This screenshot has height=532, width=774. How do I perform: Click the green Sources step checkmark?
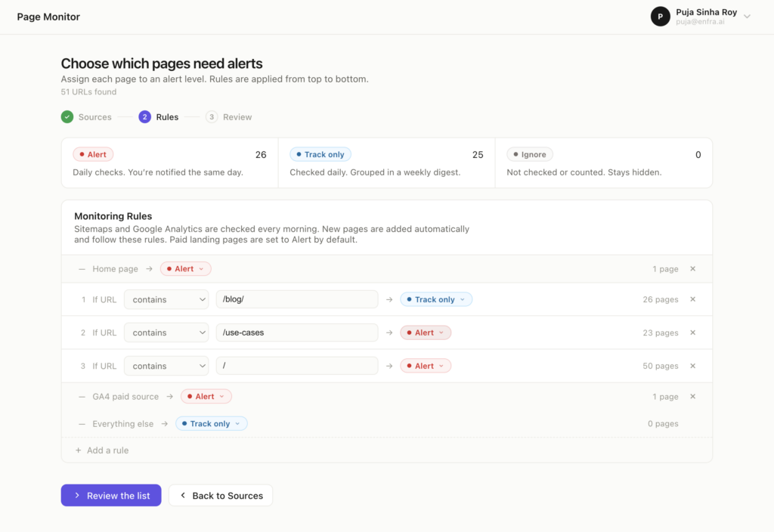pyautogui.click(x=67, y=117)
